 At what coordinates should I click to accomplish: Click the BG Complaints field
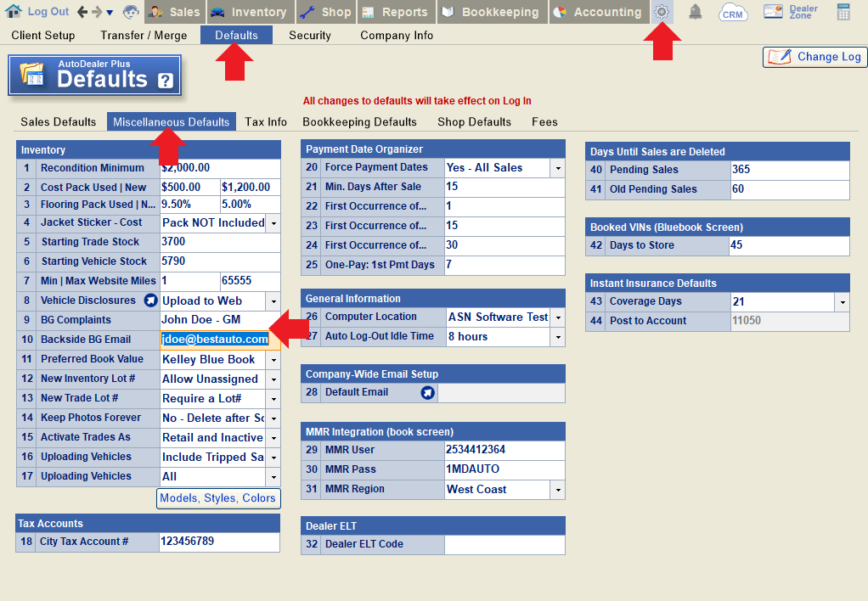[x=220, y=320]
